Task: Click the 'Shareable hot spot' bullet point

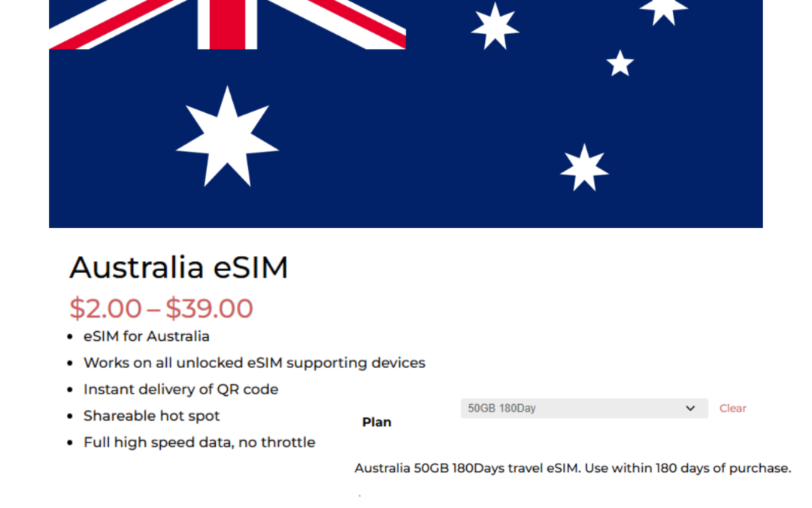Action: (151, 415)
